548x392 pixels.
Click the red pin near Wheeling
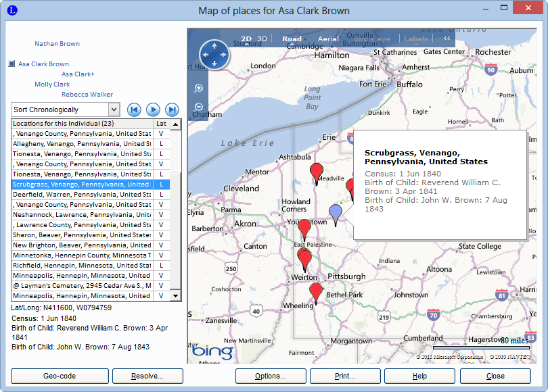coord(316,293)
